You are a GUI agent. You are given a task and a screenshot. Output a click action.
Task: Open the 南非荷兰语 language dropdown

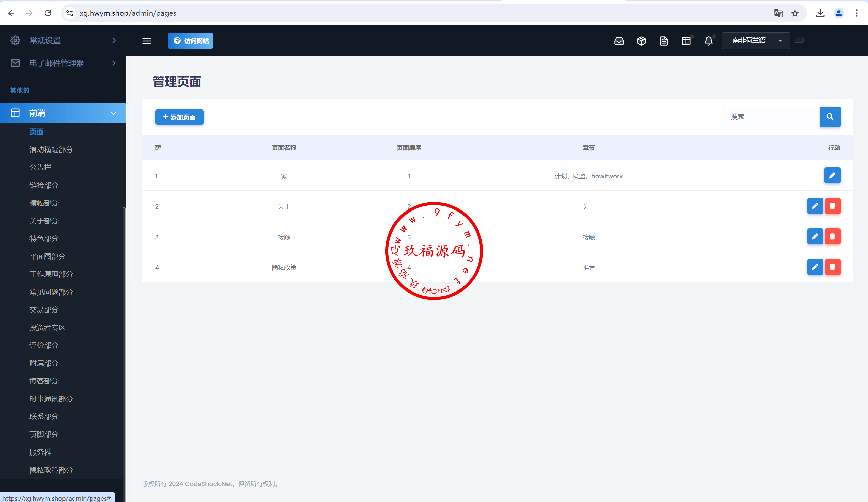pyautogui.click(x=756, y=41)
